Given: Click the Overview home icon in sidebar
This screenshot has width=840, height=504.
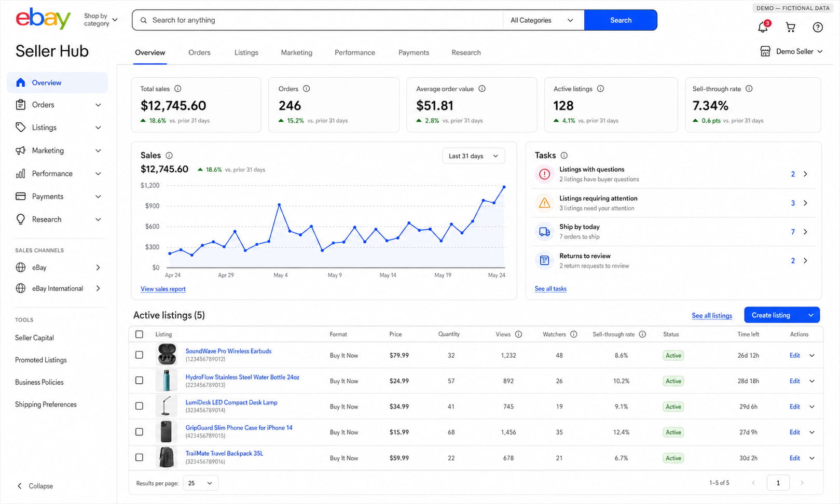Looking at the screenshot, I should (21, 82).
